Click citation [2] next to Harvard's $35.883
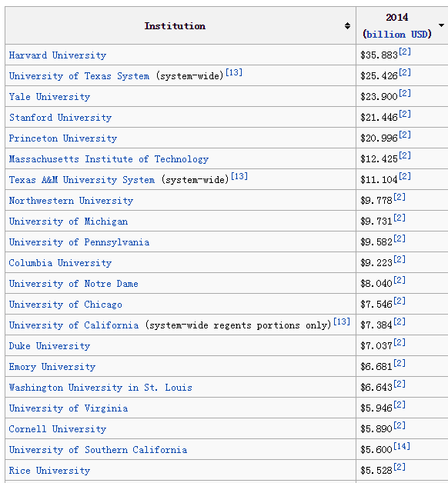Screen dimensions: 448x483 (405, 52)
